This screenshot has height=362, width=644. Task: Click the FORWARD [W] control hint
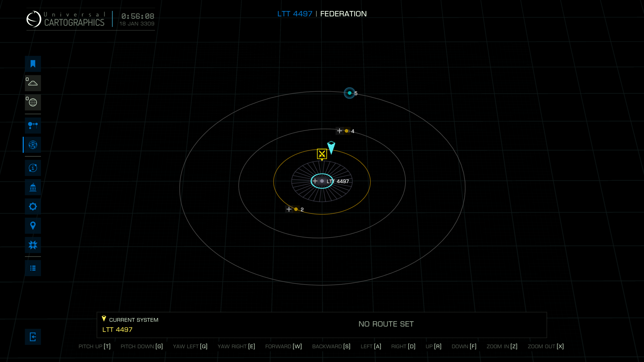click(283, 346)
